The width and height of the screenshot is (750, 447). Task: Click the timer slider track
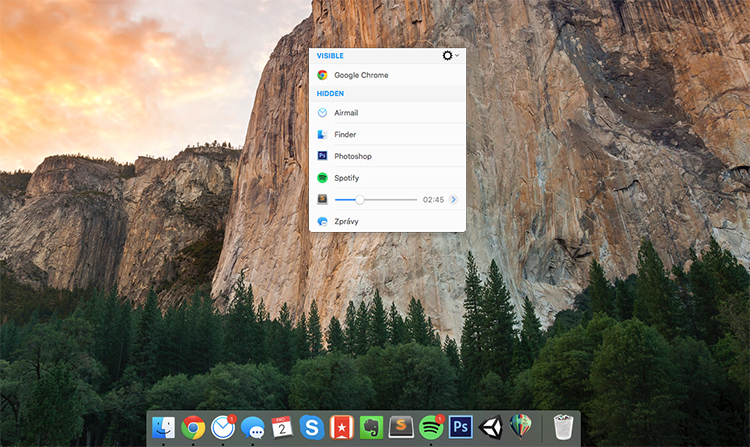[385, 200]
